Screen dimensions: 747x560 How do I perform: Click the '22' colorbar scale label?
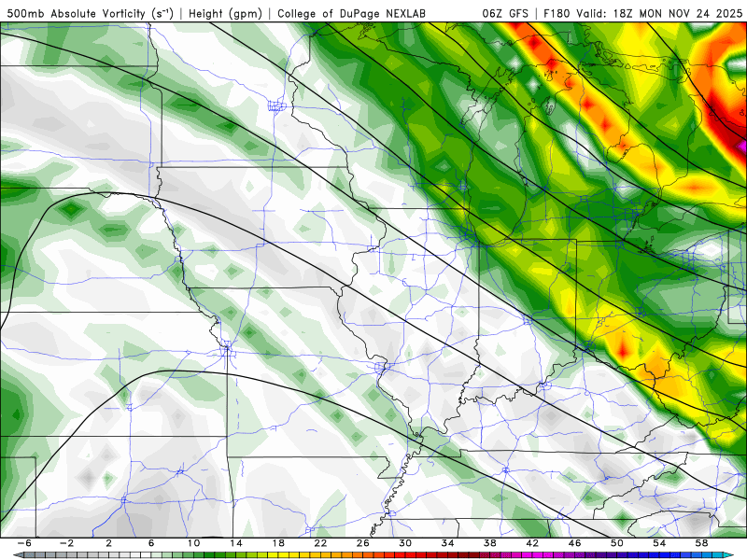point(320,543)
